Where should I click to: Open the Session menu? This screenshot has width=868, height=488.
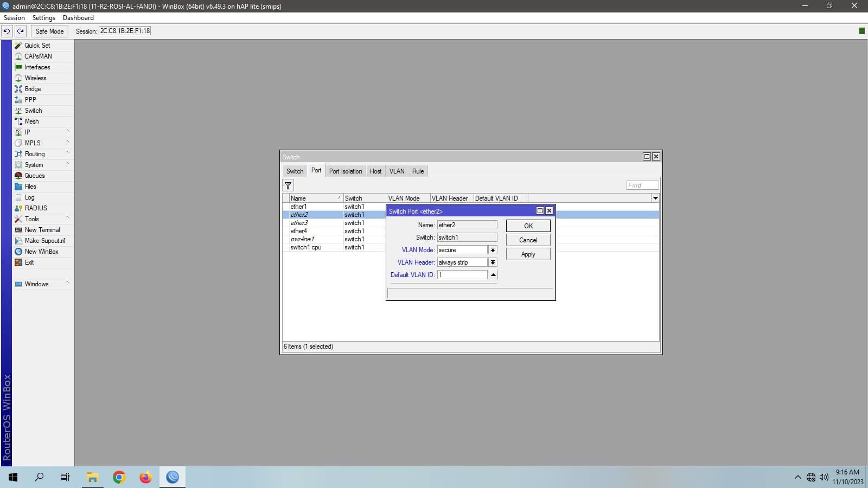pos(14,18)
